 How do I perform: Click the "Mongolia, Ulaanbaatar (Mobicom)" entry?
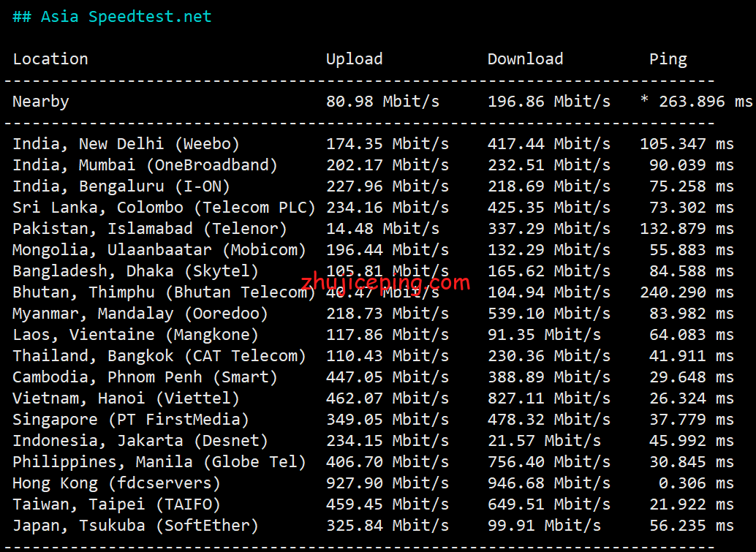tap(159, 250)
